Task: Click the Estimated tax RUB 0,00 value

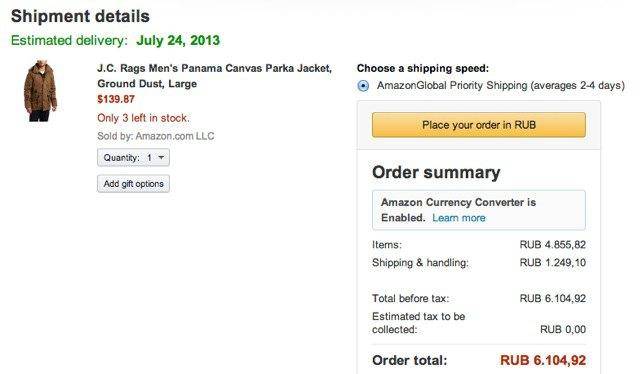Action: click(x=563, y=329)
